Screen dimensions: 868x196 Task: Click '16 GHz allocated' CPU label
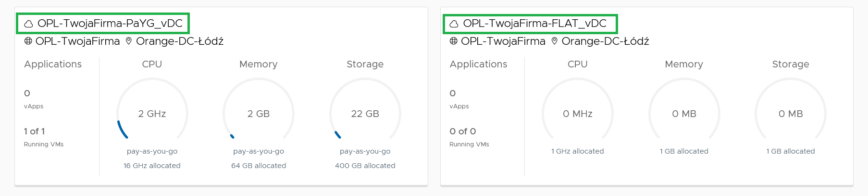coord(152,166)
